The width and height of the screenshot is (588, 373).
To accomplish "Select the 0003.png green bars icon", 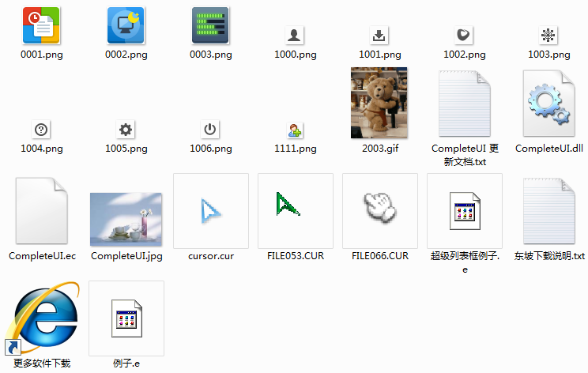I will pyautogui.click(x=210, y=25).
